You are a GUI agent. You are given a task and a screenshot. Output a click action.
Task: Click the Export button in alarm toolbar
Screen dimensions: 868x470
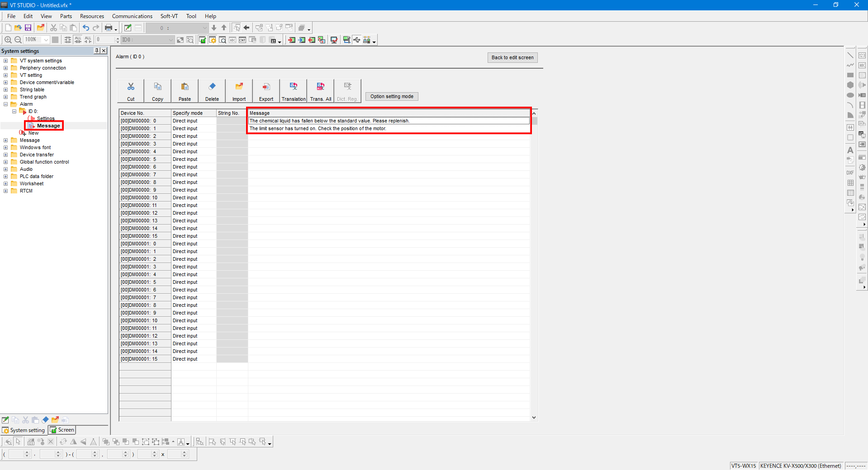click(266, 91)
